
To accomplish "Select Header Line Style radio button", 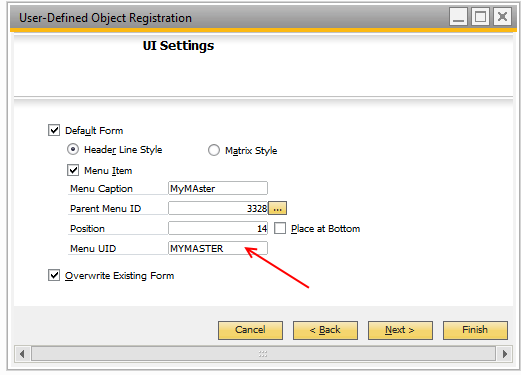I will [73, 149].
